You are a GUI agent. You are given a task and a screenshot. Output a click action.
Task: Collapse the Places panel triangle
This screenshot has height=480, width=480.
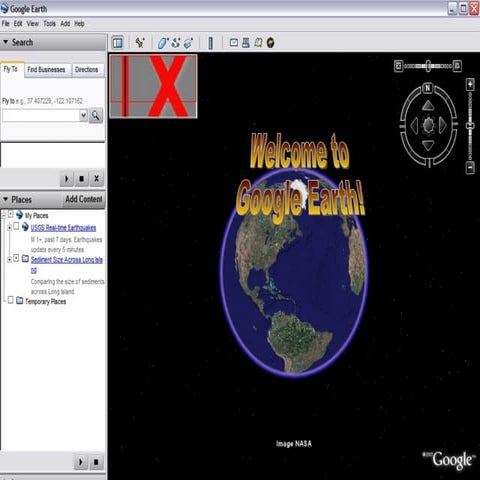(x=6, y=199)
